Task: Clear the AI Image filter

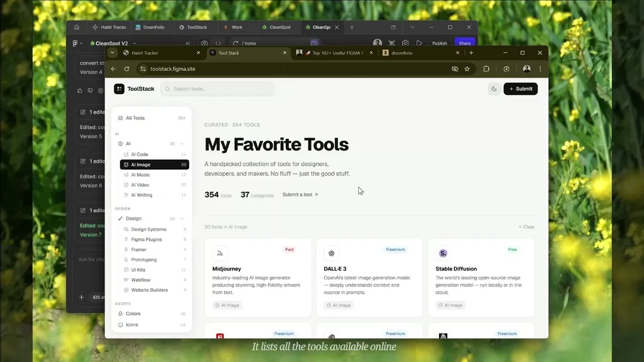Action: pos(526,227)
